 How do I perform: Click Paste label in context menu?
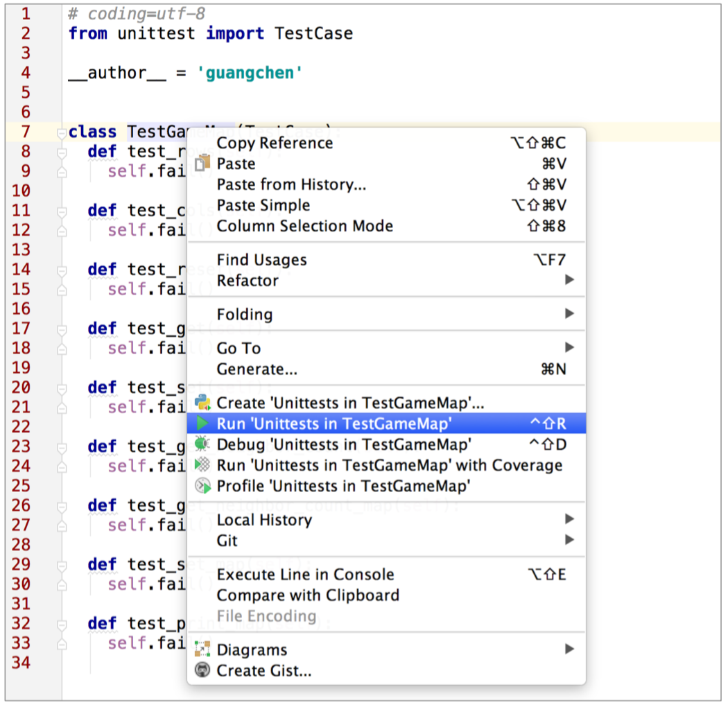click(x=236, y=164)
